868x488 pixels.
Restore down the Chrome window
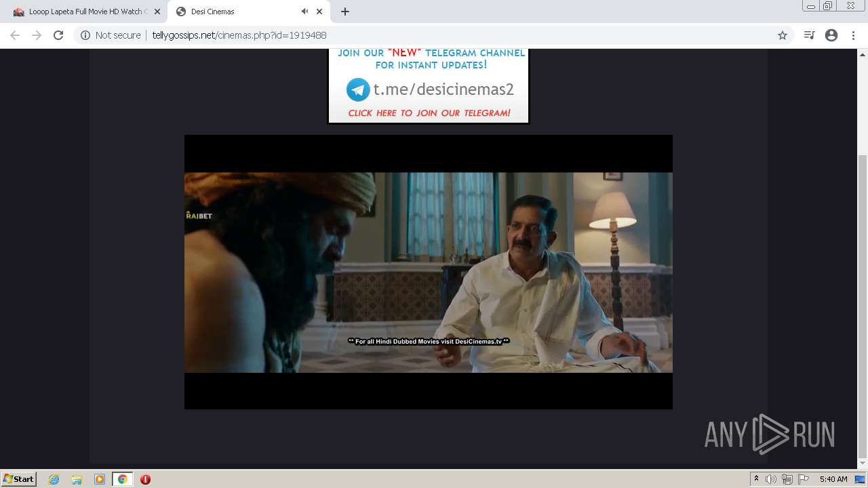point(828,6)
